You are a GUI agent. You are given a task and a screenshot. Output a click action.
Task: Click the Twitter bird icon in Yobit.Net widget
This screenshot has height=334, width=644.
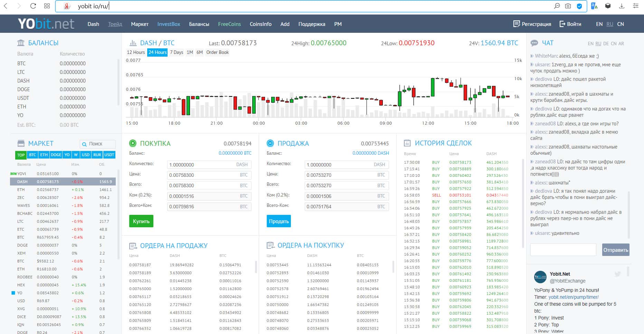click(617, 274)
